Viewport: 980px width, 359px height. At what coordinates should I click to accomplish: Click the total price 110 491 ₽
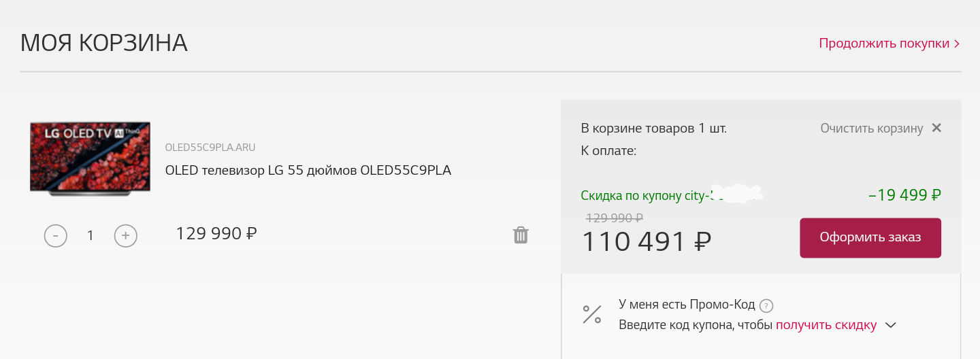[x=646, y=241]
